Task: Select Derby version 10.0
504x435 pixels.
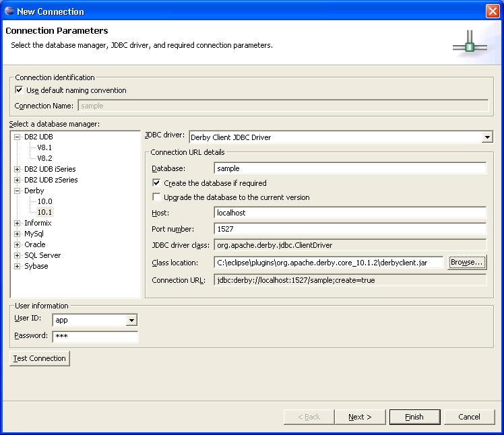Action: (x=44, y=201)
